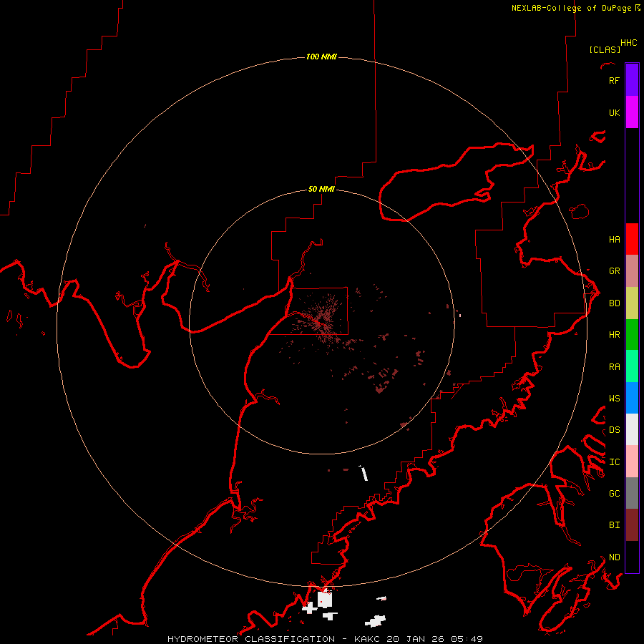This screenshot has width=644, height=644.
Task: Click the HYDROMETEOR CLASSIFICATION title text
Action: [251, 639]
